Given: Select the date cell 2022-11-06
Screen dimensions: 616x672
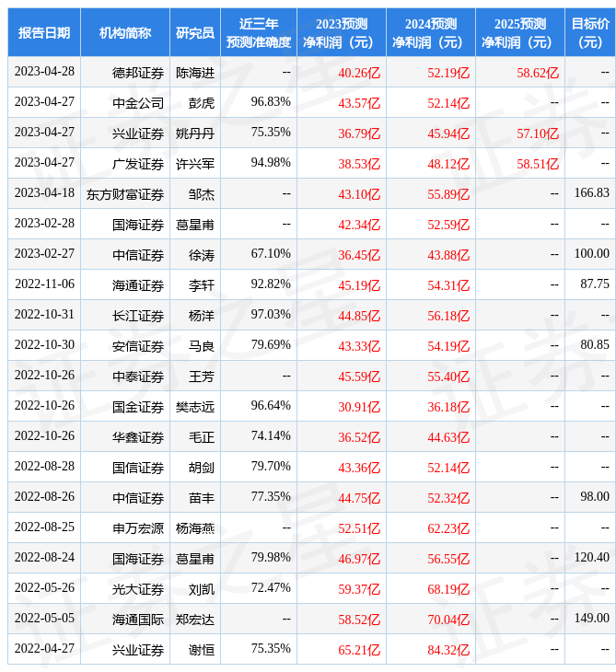Looking at the screenshot, I should pos(44,284).
